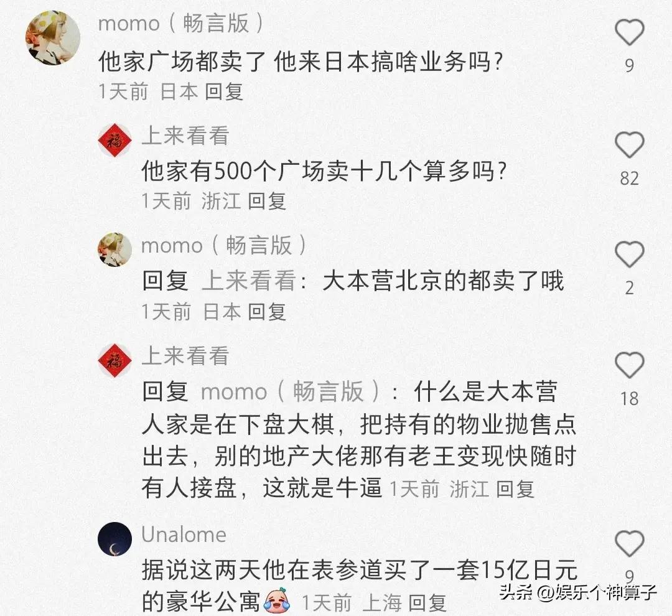Open the mentioned momo（畅言版）in the long reply
The height and width of the screenshot is (616, 672).
click(290, 391)
